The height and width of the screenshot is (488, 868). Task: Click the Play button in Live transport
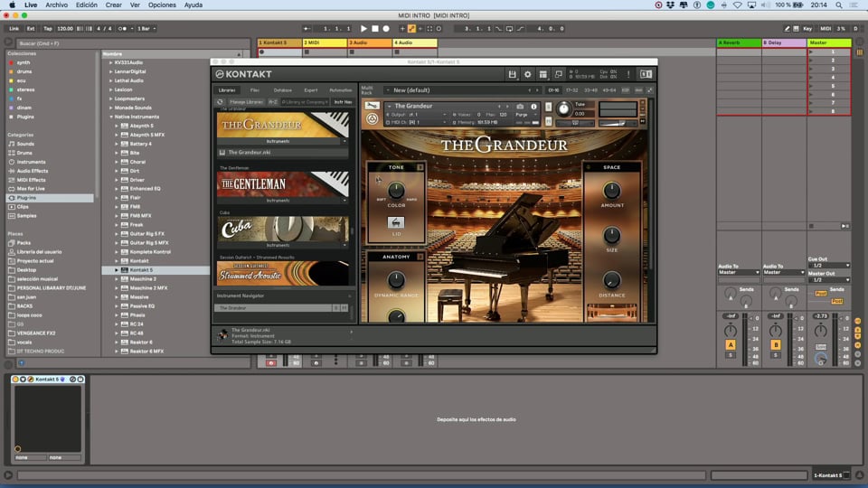(363, 29)
